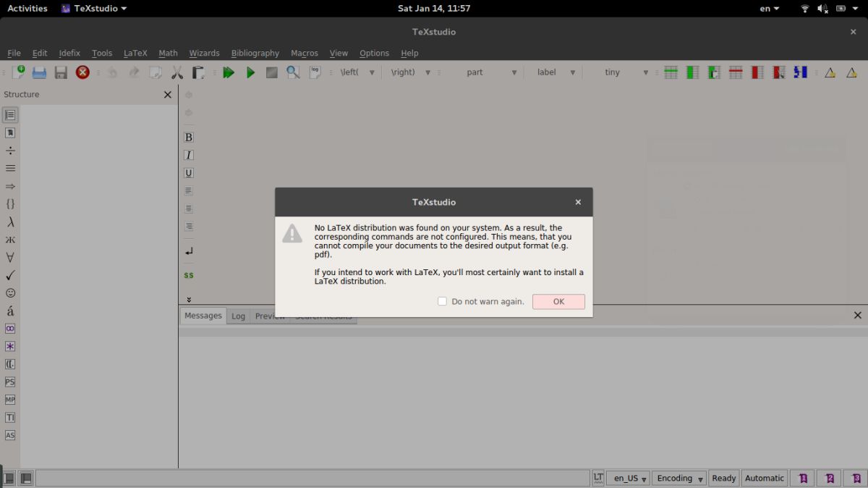This screenshot has width=868, height=488.
Task: Open the Bibliography menu
Action: coord(255,53)
